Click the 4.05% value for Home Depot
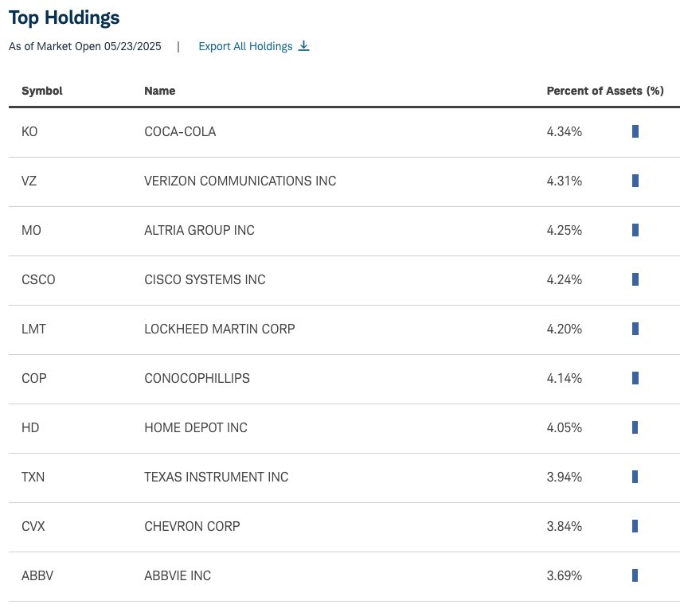Viewport: 680px width, 616px height. 565,428
